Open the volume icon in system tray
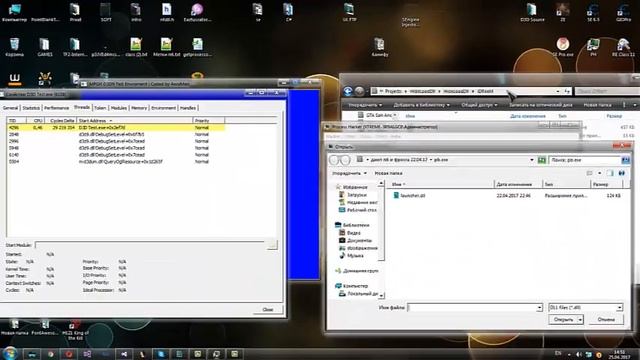640x360 pixels. [578, 355]
